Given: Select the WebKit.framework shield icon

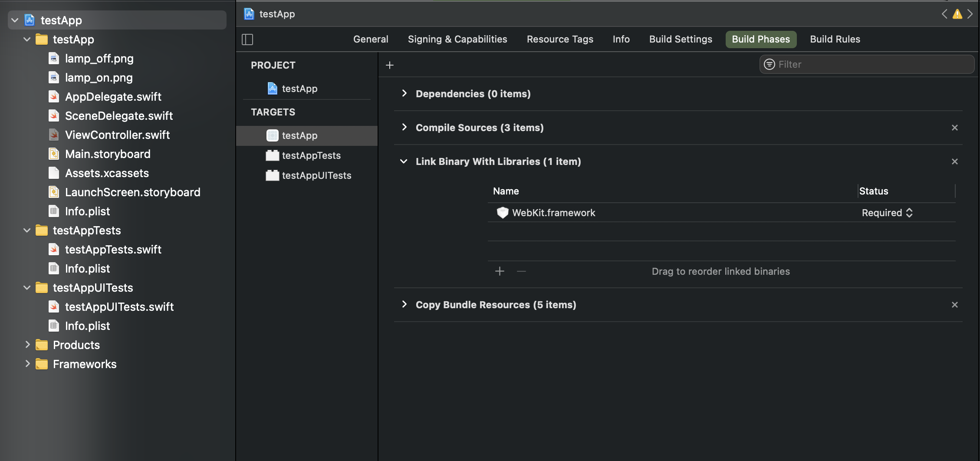Looking at the screenshot, I should [x=503, y=213].
